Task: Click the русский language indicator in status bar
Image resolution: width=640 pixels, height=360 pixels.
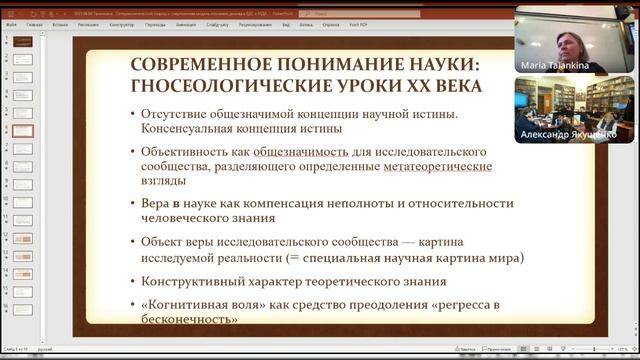Action: coord(45,349)
